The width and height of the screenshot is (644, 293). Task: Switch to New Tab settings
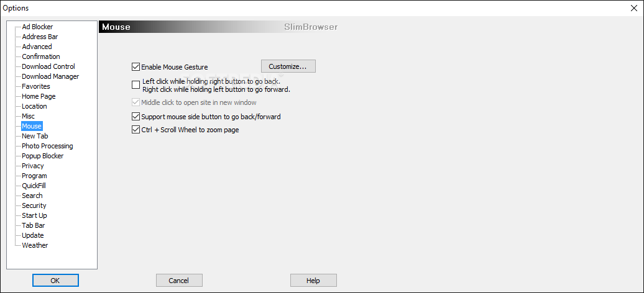[x=35, y=136]
